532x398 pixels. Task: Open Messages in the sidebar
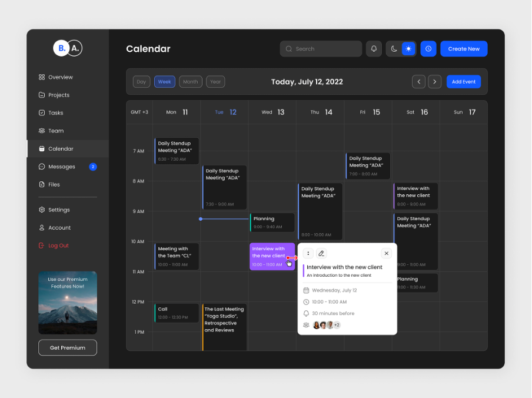click(68, 167)
